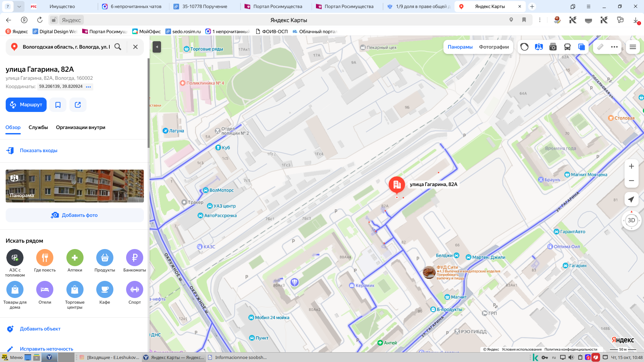
Task: Open the sedo.rosim.ru bookmark
Action: click(x=183, y=32)
